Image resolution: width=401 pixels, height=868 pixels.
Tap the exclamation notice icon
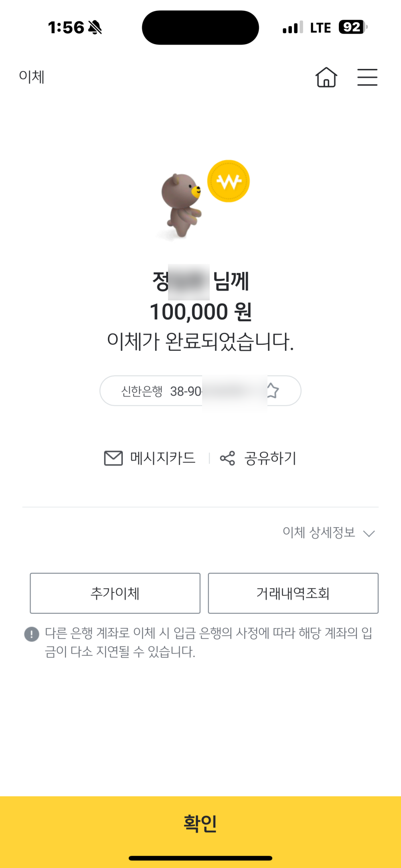[32, 634]
